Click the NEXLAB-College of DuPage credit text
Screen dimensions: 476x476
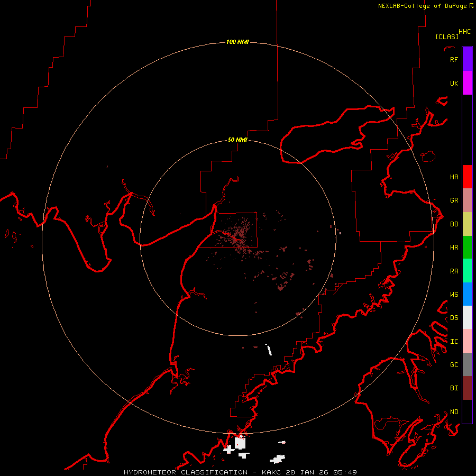pyautogui.click(x=422, y=6)
